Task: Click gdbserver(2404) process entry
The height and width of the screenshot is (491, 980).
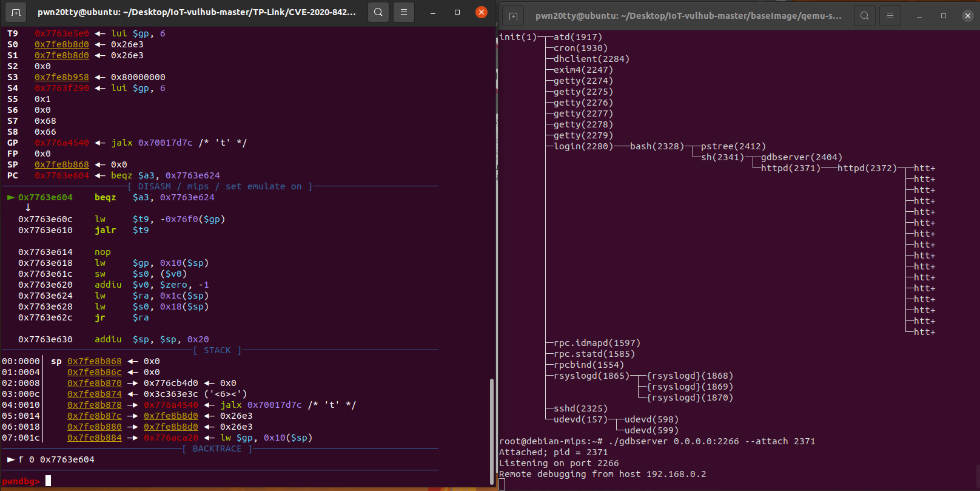Action: [x=802, y=157]
